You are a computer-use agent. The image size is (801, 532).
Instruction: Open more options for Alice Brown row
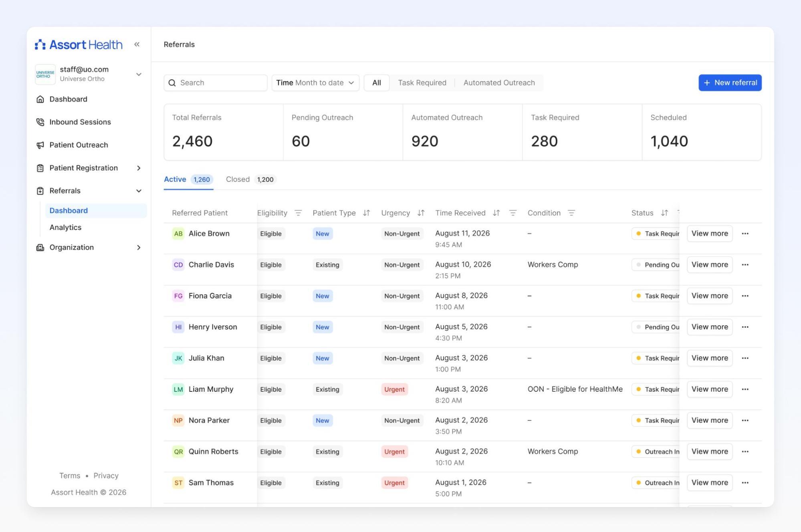pyautogui.click(x=745, y=234)
